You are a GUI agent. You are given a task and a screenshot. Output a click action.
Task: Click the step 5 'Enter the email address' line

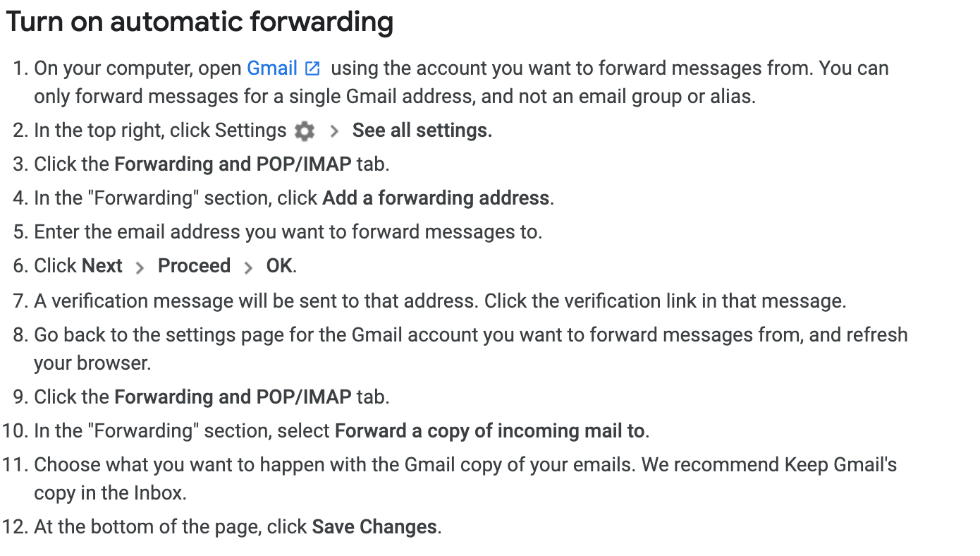[x=288, y=232]
